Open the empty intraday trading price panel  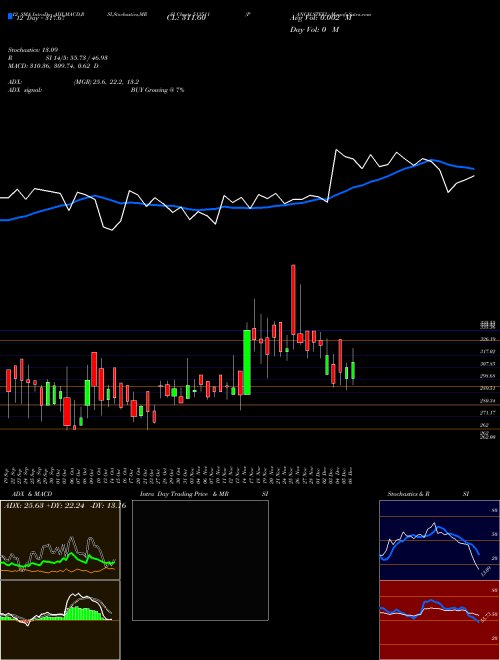point(200,560)
